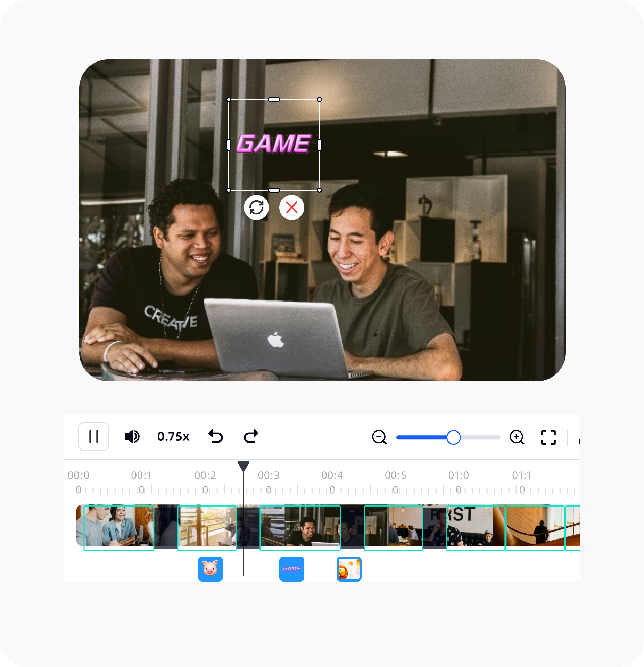Click the GAME text overlay in preview
The image size is (644, 667).
(x=274, y=144)
